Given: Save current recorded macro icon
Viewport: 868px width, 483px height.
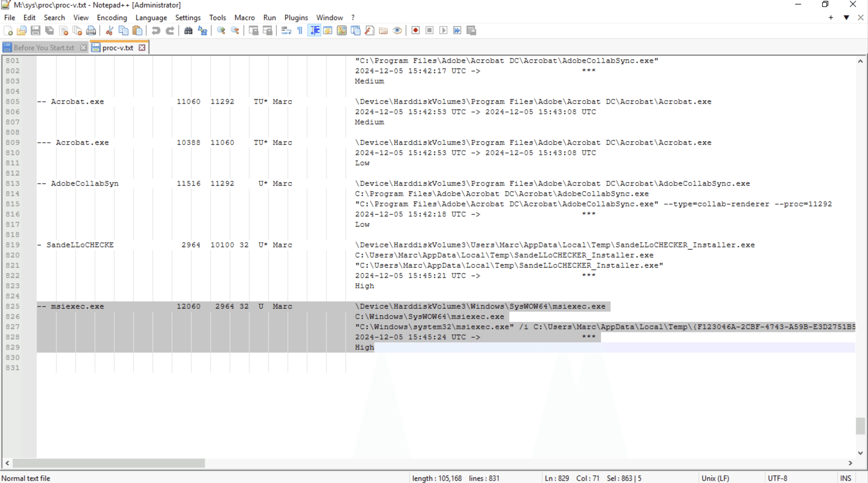Looking at the screenshot, I should 471,31.
